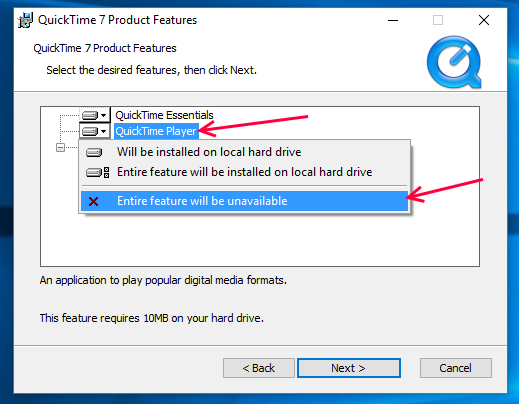The height and width of the screenshot is (404, 519).
Task: Click the red X unavailable icon
Action: point(93,201)
